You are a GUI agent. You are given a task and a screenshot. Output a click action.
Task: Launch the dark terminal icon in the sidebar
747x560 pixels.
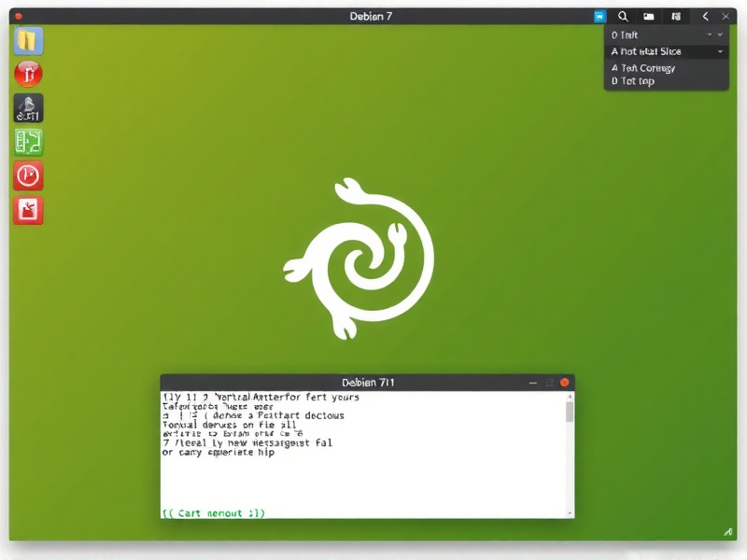(28, 108)
